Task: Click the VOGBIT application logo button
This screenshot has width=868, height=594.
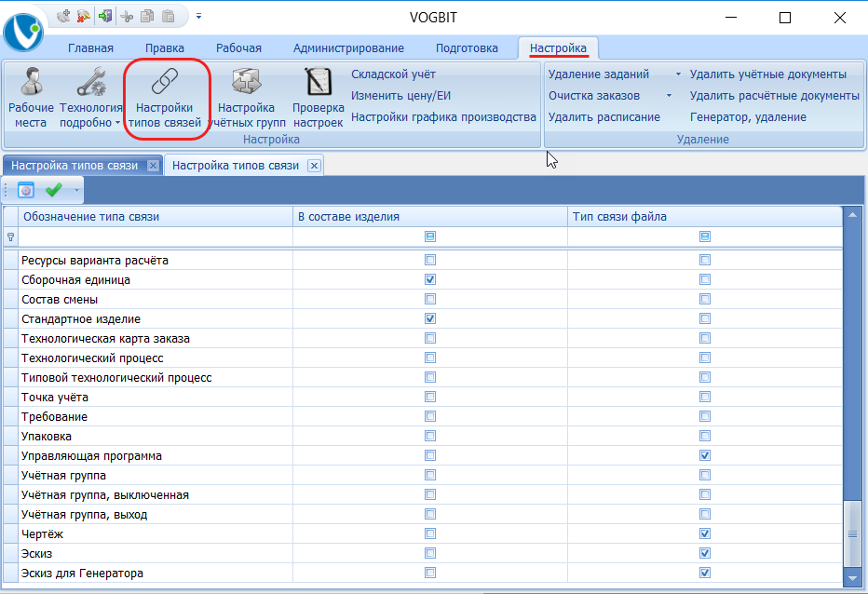Action: tap(23, 31)
